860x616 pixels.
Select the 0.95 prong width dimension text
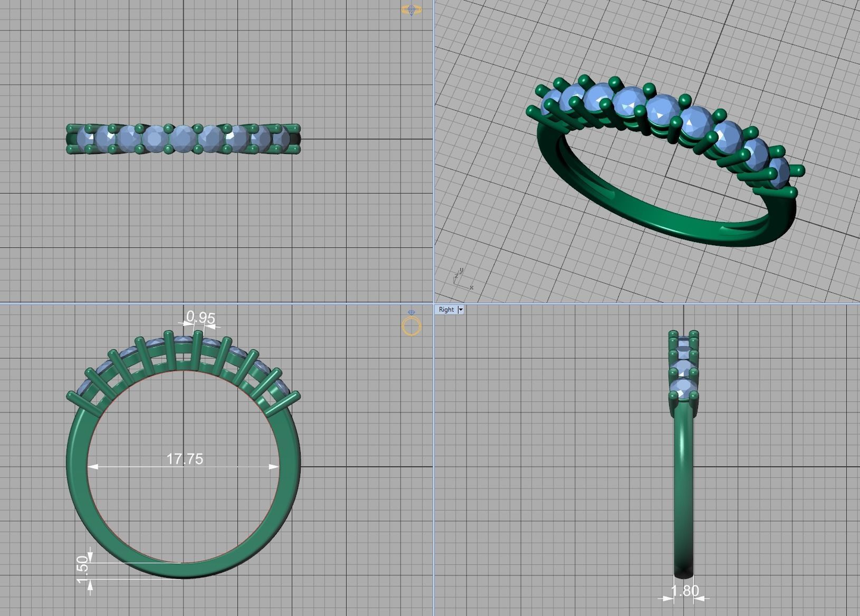201,317
